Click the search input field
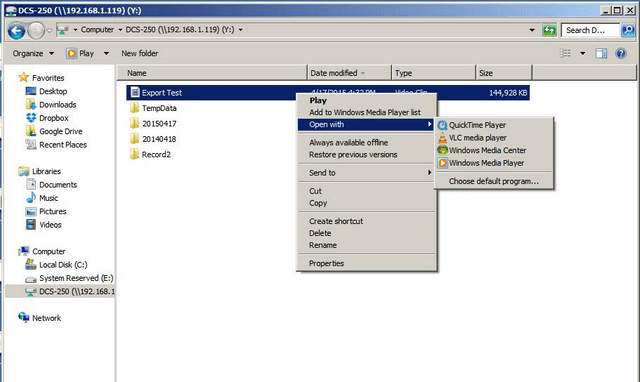This screenshot has width=640, height=382. pos(590,30)
